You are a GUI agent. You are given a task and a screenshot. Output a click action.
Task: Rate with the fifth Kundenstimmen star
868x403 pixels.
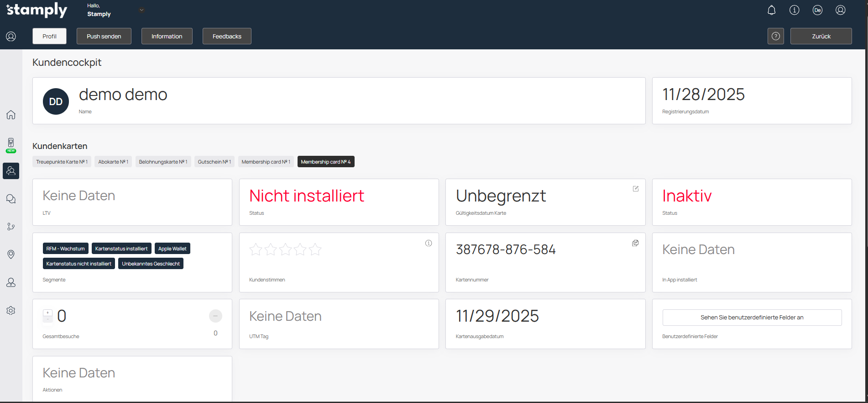point(315,249)
